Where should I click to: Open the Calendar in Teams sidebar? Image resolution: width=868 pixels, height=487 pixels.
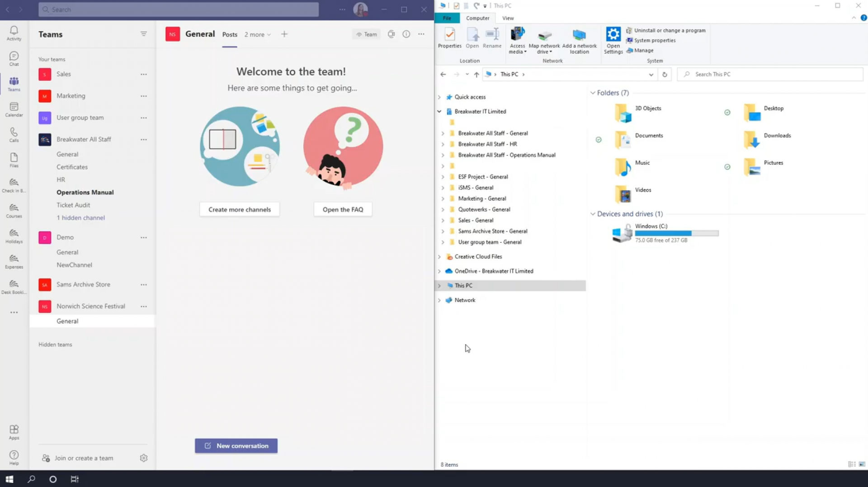click(14, 109)
